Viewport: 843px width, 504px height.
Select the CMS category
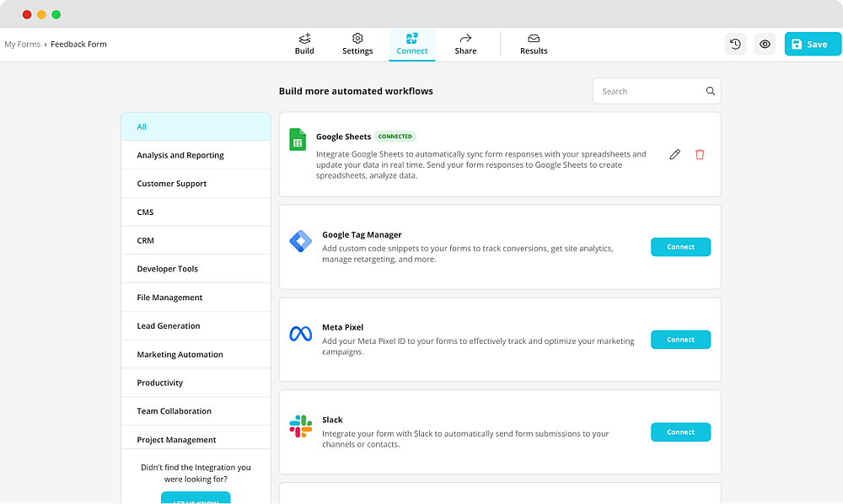point(196,212)
